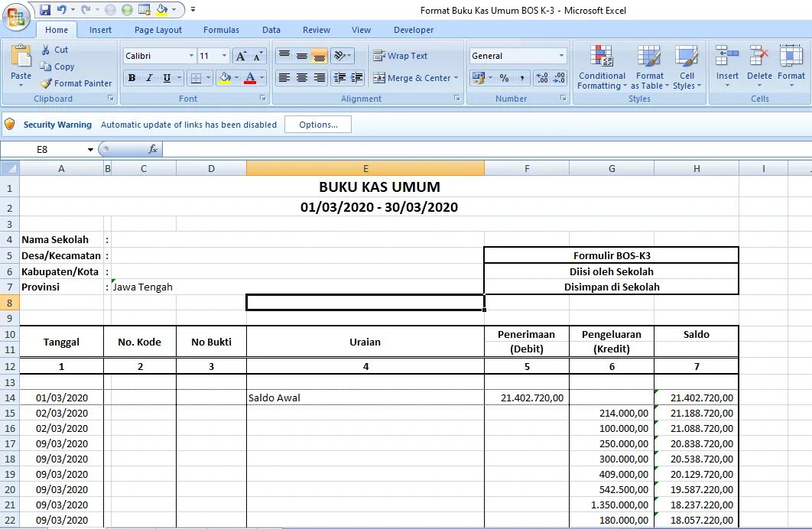
Task: Click Options in Security Warning bar
Action: pos(318,125)
